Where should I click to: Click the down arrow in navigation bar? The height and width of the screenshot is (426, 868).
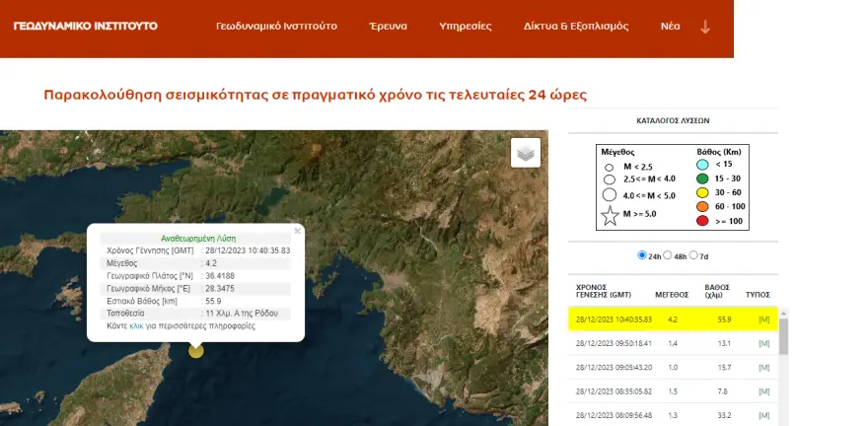705,27
